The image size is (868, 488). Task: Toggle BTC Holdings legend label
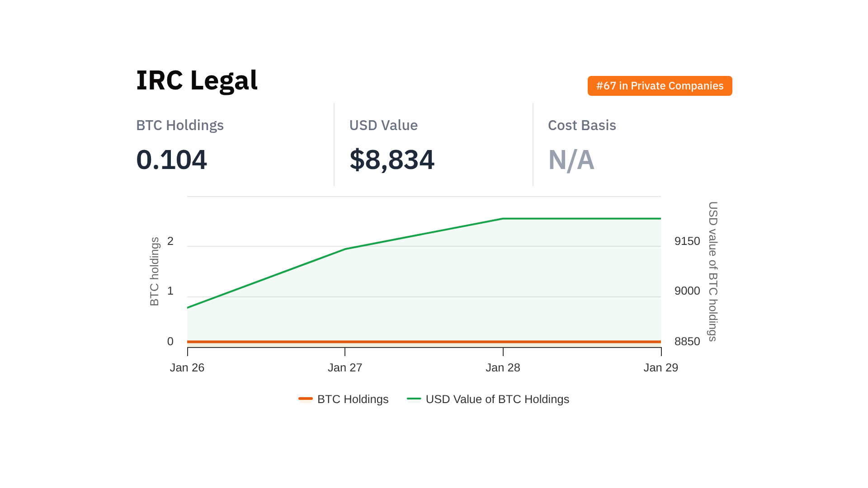(x=353, y=399)
